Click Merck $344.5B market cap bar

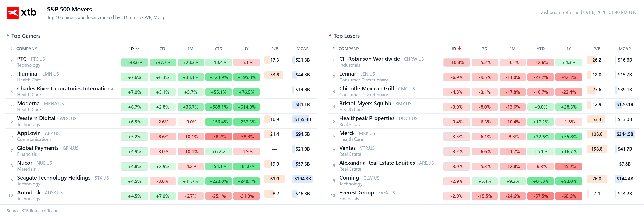[x=625, y=134]
